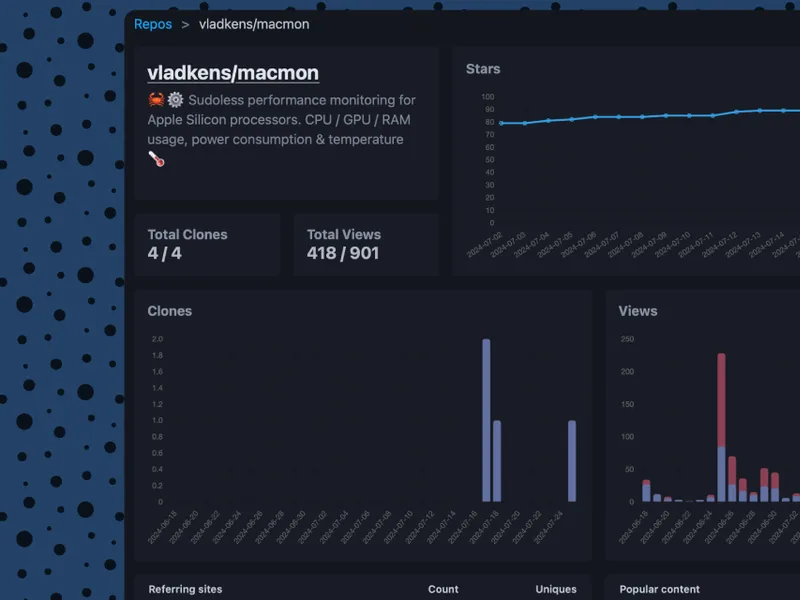Sort by the Count column header
This screenshot has height=600, width=800.
click(443, 589)
